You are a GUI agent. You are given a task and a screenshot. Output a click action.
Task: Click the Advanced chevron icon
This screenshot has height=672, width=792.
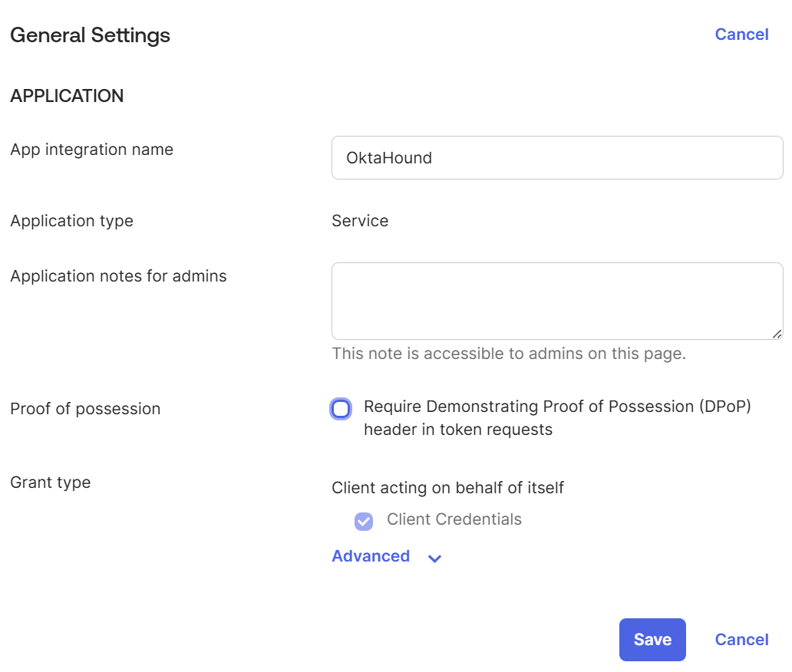coord(434,558)
